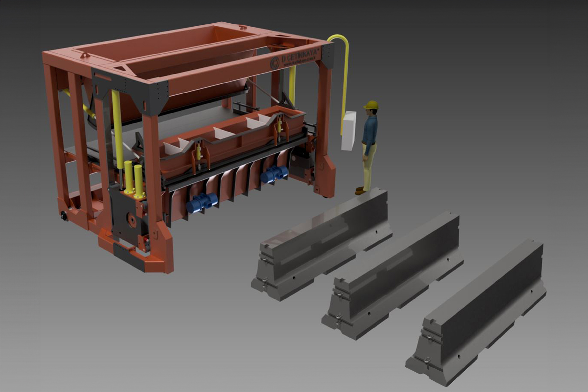Screen dimensions: 588x392
Task: Click the upper-right blue vibrator motor
Action: pyautogui.click(x=274, y=174)
